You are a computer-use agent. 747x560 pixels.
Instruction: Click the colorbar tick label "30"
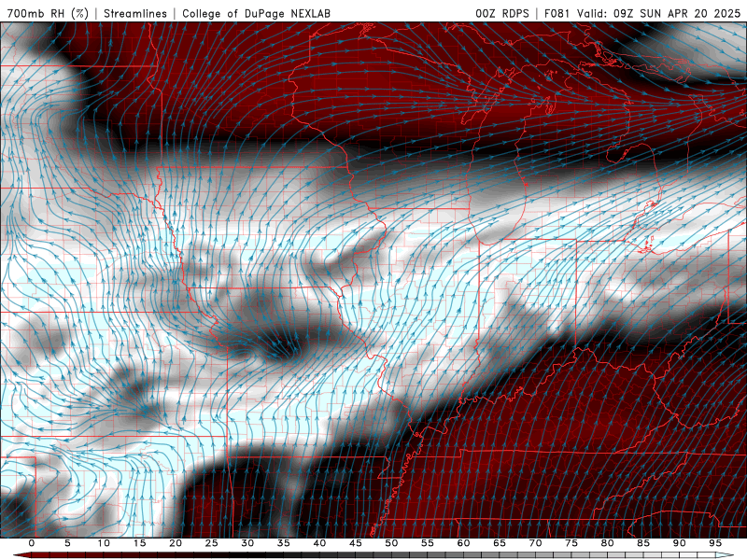(x=247, y=543)
